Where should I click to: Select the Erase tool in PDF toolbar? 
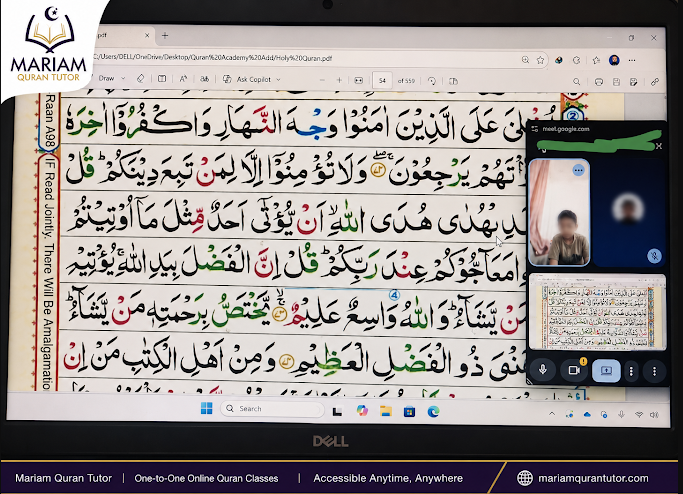tap(140, 79)
